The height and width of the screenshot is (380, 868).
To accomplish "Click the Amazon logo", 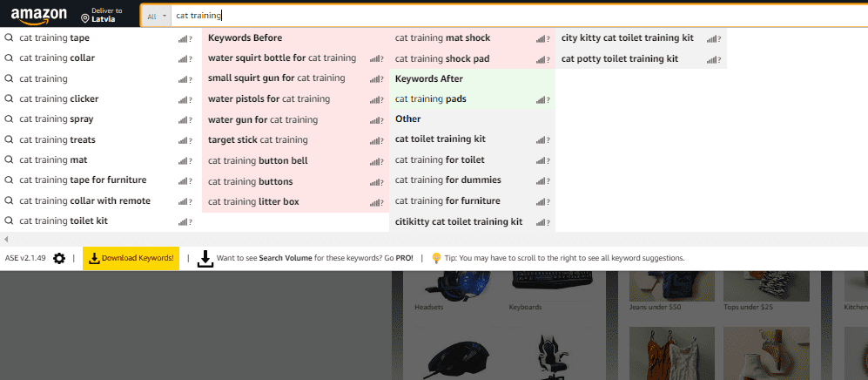I will click(39, 16).
